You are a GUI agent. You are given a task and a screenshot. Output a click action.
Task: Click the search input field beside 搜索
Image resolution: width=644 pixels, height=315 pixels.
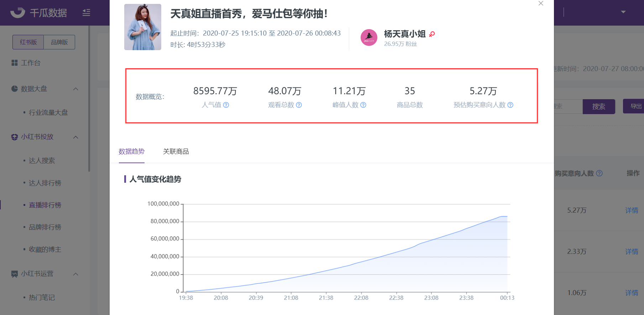[x=568, y=106]
